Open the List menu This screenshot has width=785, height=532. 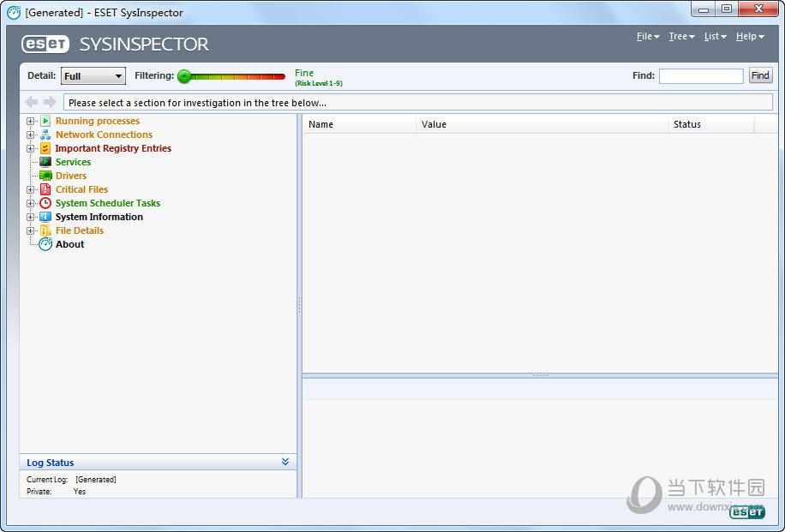[x=715, y=37]
